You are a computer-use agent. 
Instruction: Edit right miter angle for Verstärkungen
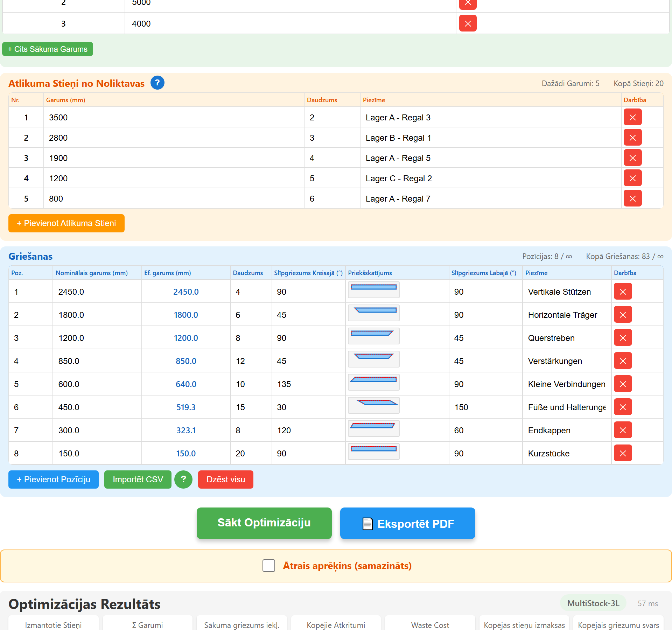[x=486, y=361]
